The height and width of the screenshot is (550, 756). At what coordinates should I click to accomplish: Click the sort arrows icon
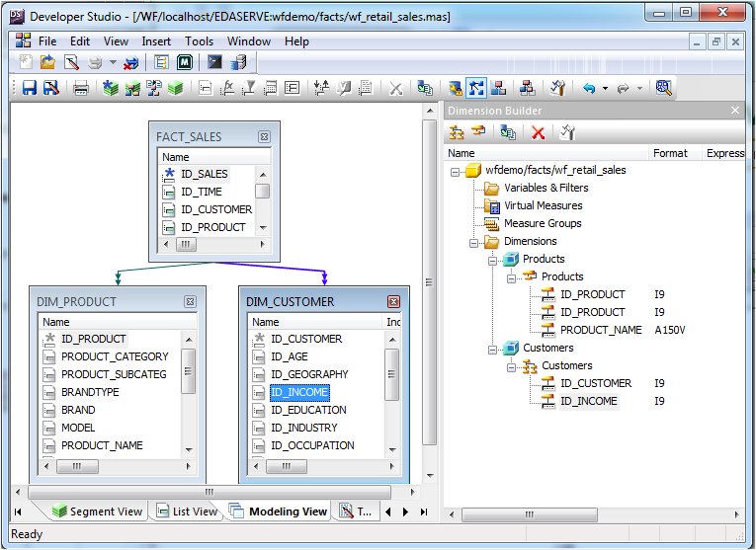pos(321,88)
